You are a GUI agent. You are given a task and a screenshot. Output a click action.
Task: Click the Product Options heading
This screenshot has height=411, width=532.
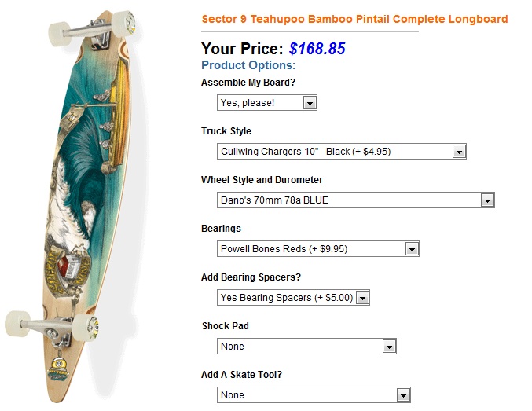(x=248, y=65)
